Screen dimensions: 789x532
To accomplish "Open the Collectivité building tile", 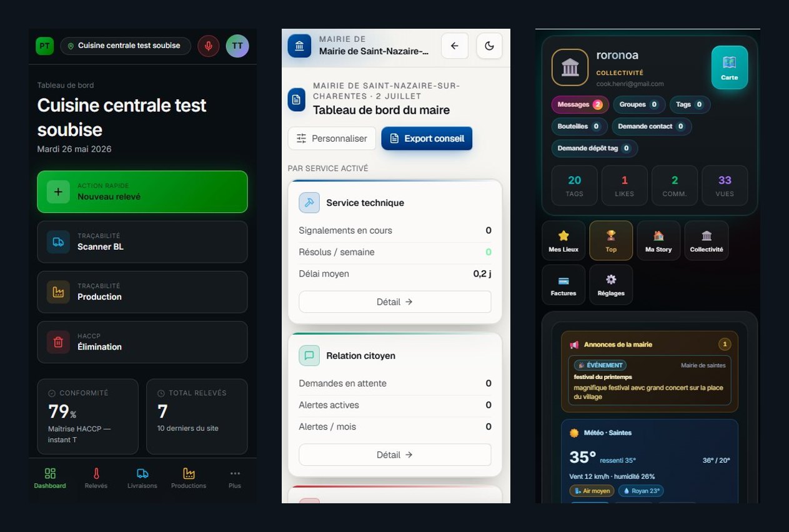I will point(707,241).
